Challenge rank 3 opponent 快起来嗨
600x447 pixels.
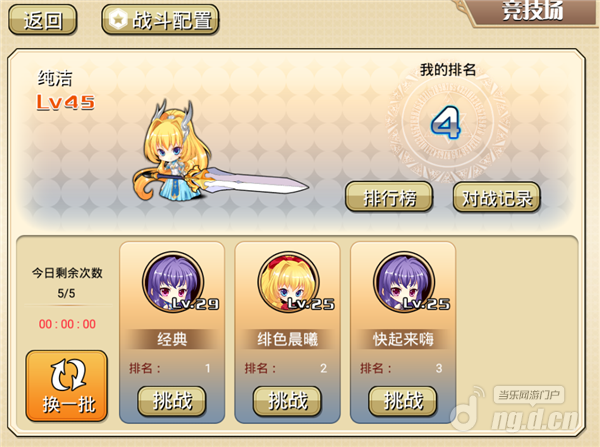pyautogui.click(x=403, y=401)
